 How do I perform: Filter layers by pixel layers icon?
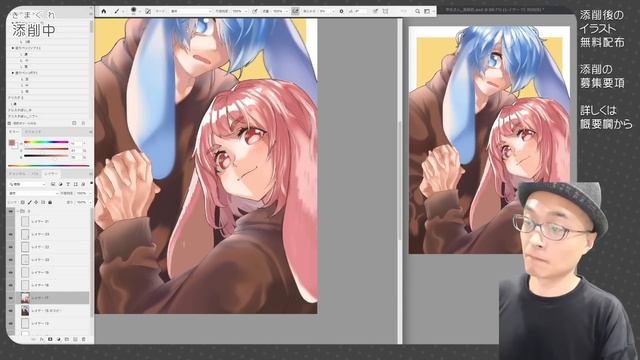53,184
